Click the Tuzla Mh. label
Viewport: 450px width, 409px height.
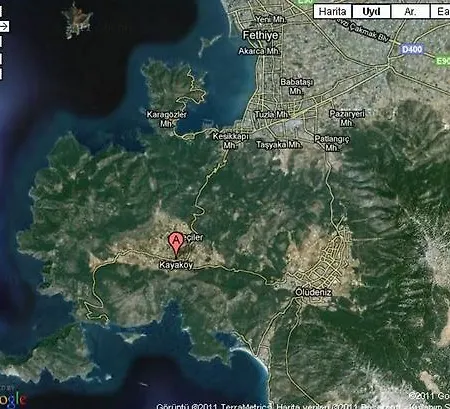pos(272,115)
